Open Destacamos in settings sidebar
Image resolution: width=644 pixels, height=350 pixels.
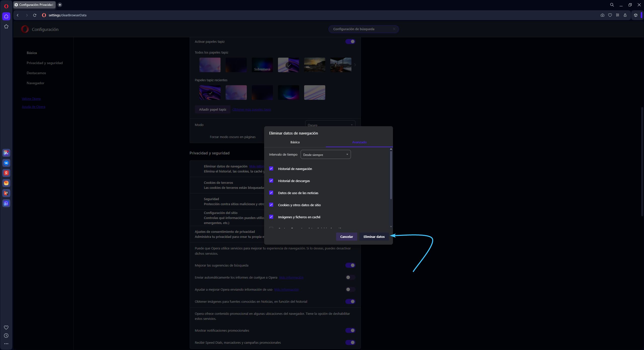click(36, 73)
